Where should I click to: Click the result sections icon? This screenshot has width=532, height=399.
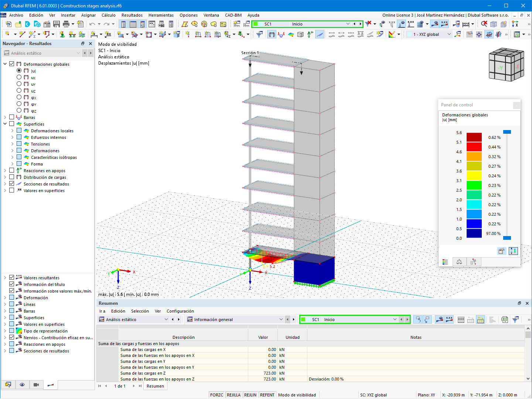point(320,34)
